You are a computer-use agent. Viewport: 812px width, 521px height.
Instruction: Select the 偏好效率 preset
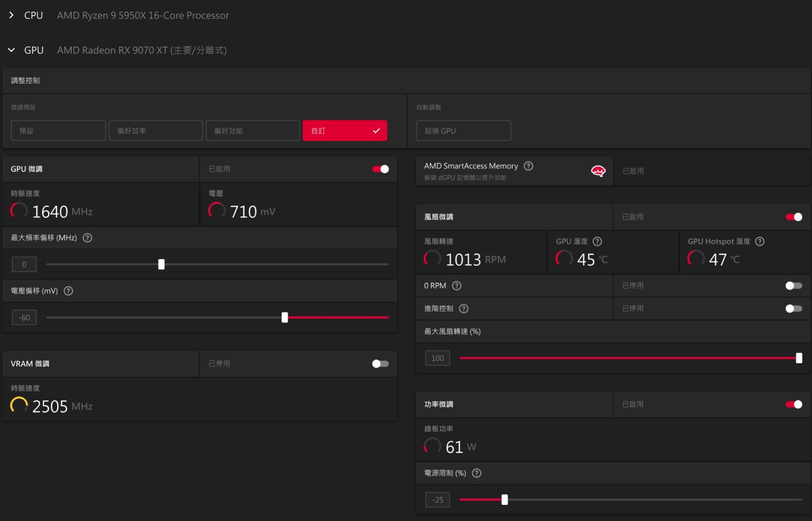(156, 131)
